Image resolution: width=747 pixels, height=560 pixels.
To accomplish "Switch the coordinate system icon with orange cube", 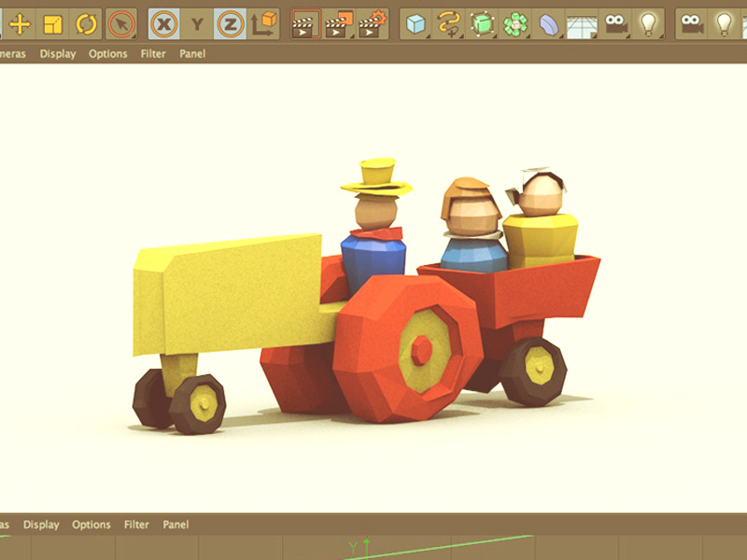I will (263, 24).
